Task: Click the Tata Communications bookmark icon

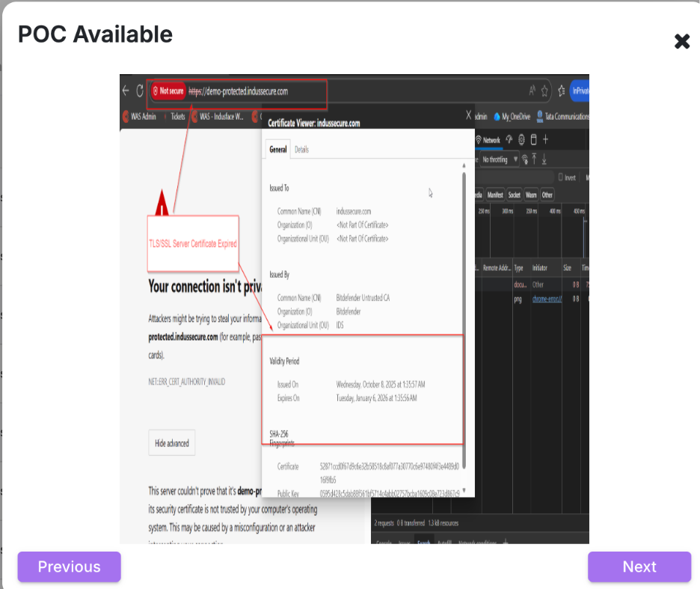Action: click(x=540, y=117)
